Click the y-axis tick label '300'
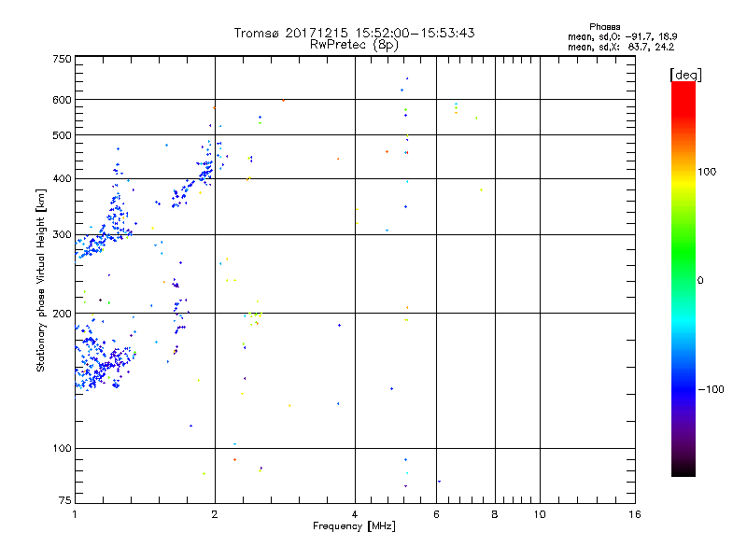This screenshot has width=747, height=560. point(62,234)
